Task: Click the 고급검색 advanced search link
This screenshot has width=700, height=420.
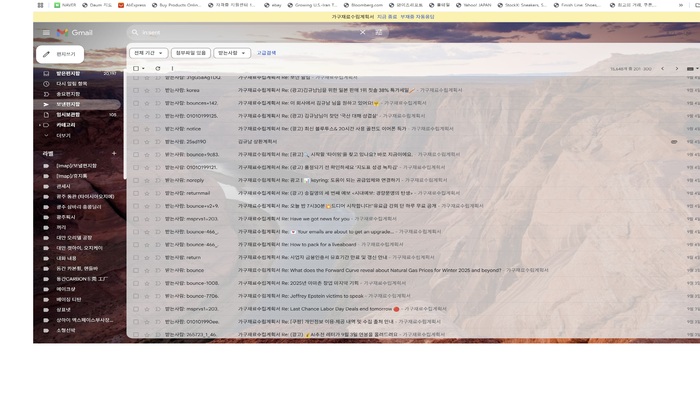Action: (x=266, y=53)
